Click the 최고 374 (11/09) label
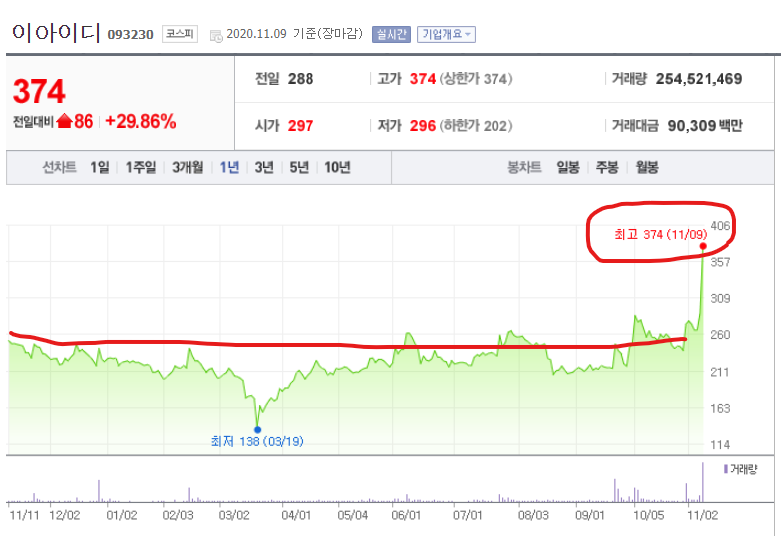781x536 pixels. click(x=660, y=234)
